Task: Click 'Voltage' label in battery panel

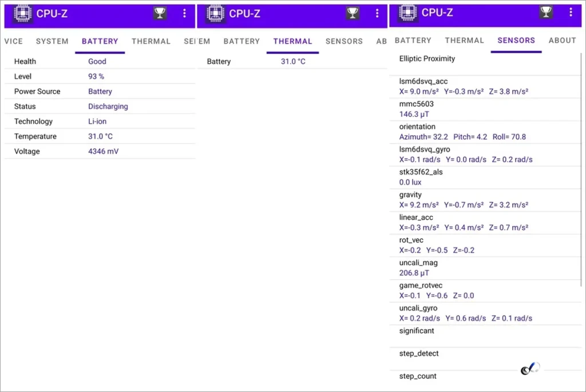Action: [27, 151]
